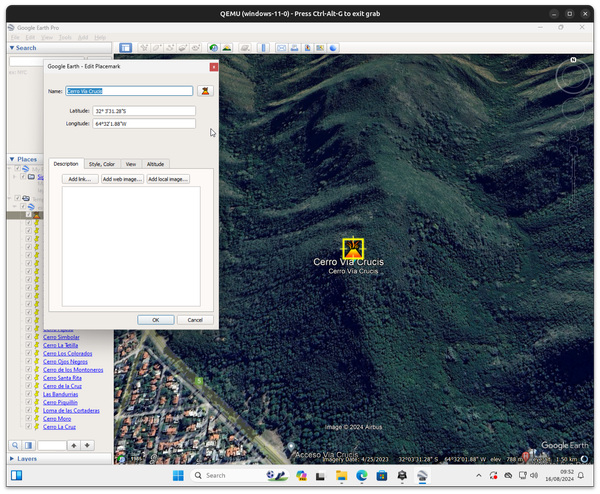
Task: Open Microsoft Store from the taskbar
Action: coord(382,476)
